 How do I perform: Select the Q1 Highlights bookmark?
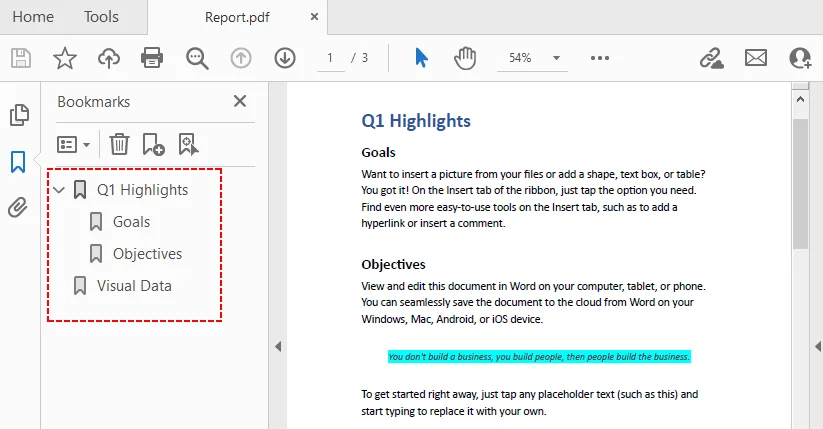pyautogui.click(x=142, y=190)
